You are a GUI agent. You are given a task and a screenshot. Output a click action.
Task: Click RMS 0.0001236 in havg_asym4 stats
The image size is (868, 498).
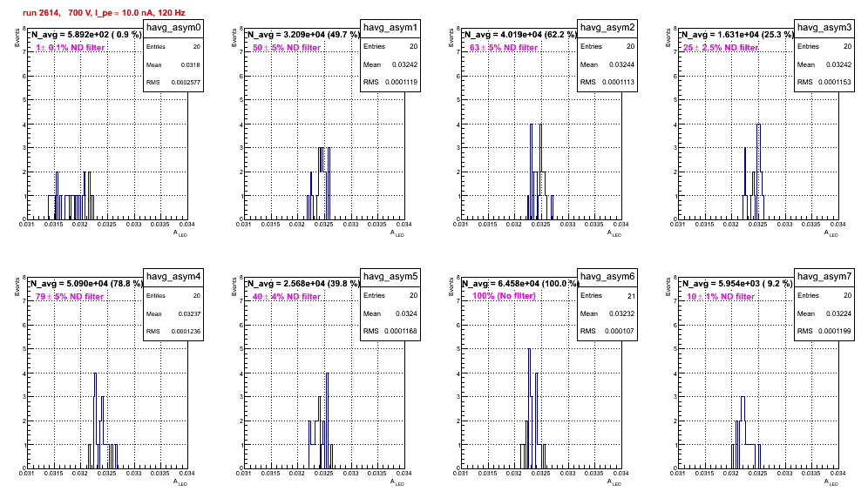pyautogui.click(x=173, y=332)
